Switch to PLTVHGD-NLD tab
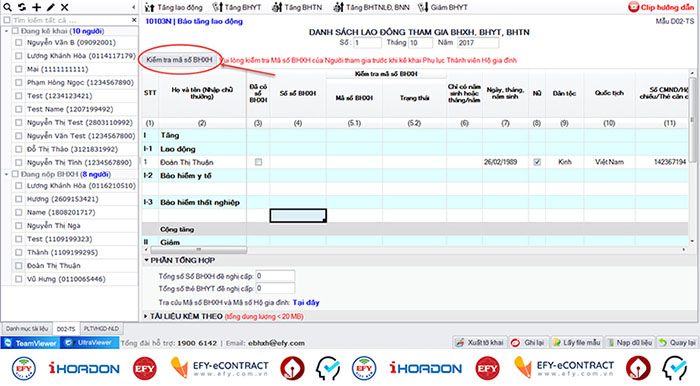This screenshot has width=700, height=386. click(101, 329)
